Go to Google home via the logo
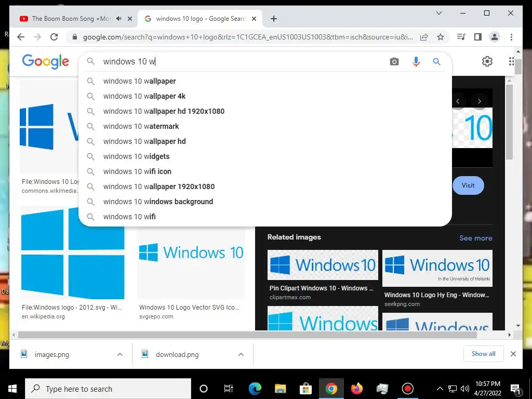The height and width of the screenshot is (399, 532). (46, 61)
